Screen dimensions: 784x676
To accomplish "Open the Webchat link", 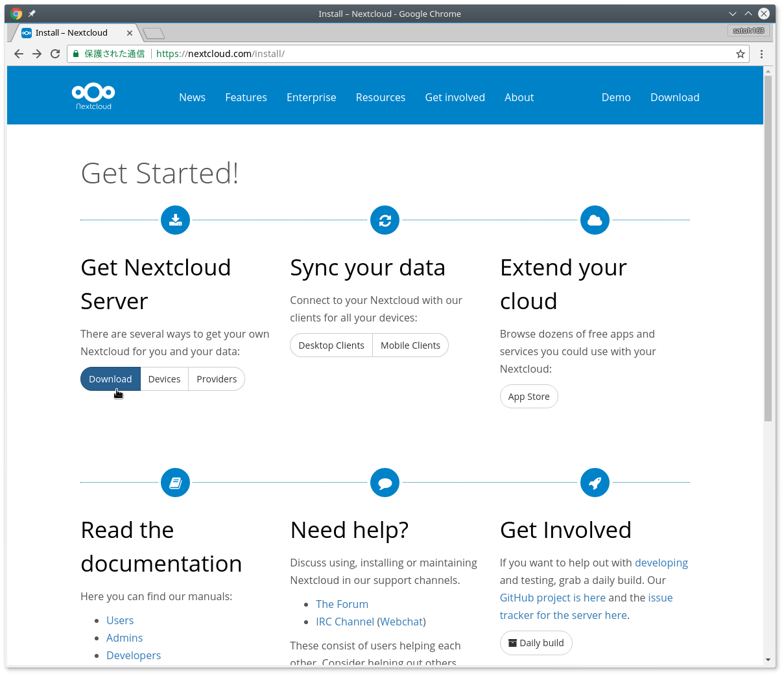I will coord(401,622).
